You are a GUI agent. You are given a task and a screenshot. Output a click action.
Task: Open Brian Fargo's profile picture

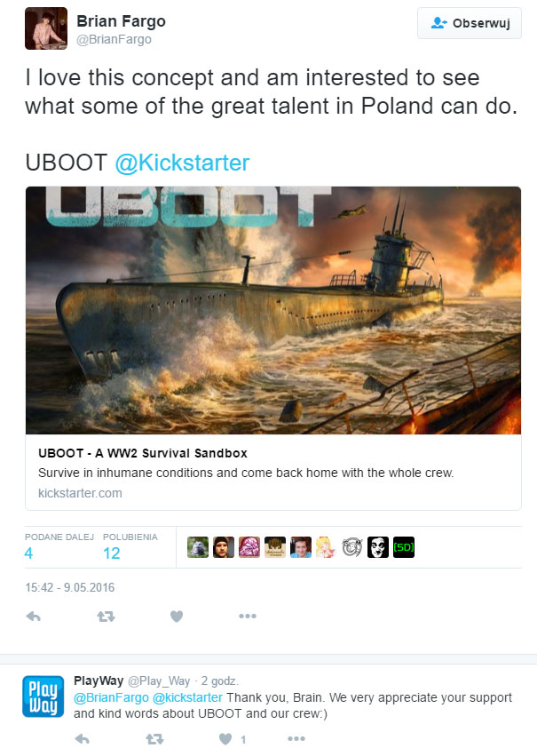point(46,28)
